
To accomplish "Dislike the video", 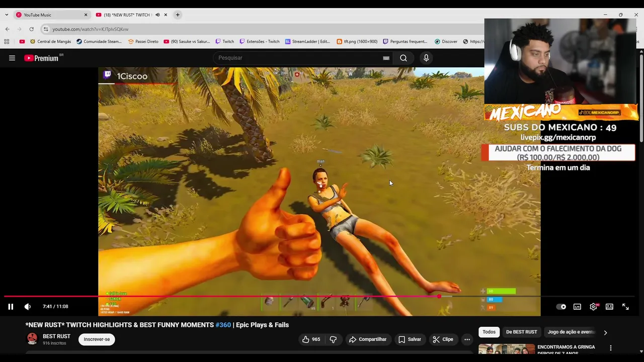I will pyautogui.click(x=333, y=339).
